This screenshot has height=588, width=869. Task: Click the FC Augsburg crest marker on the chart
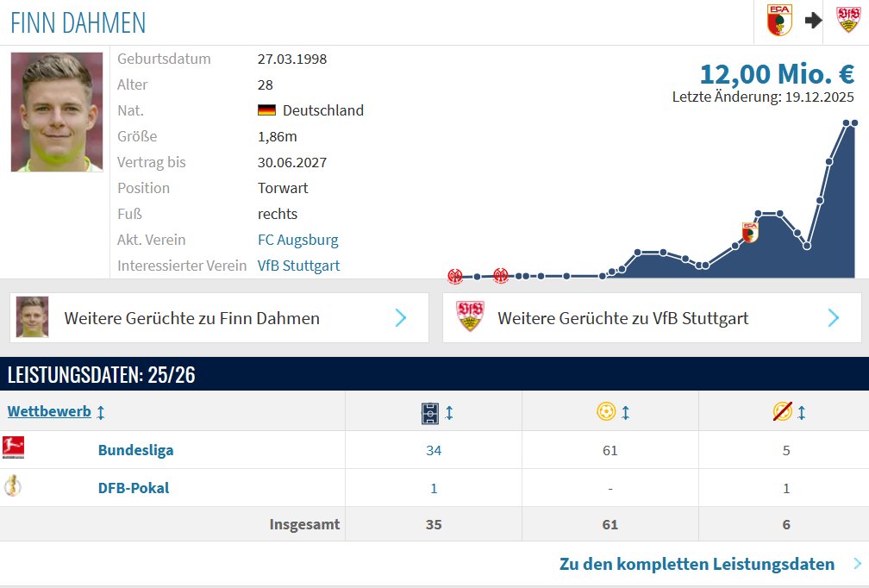(750, 232)
